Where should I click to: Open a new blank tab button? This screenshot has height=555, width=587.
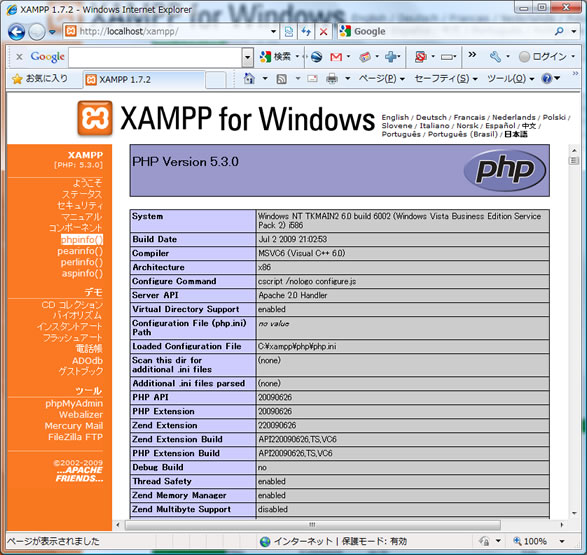coord(216,80)
